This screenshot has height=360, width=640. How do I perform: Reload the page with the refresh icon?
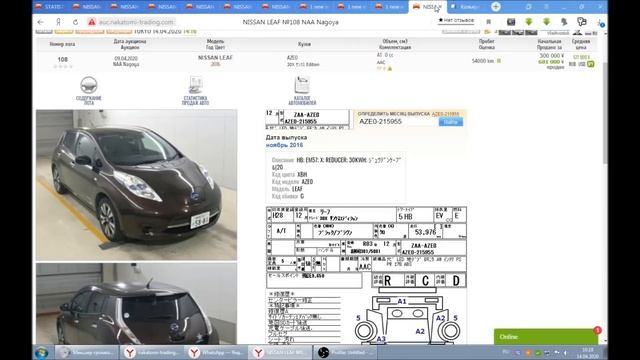point(76,22)
